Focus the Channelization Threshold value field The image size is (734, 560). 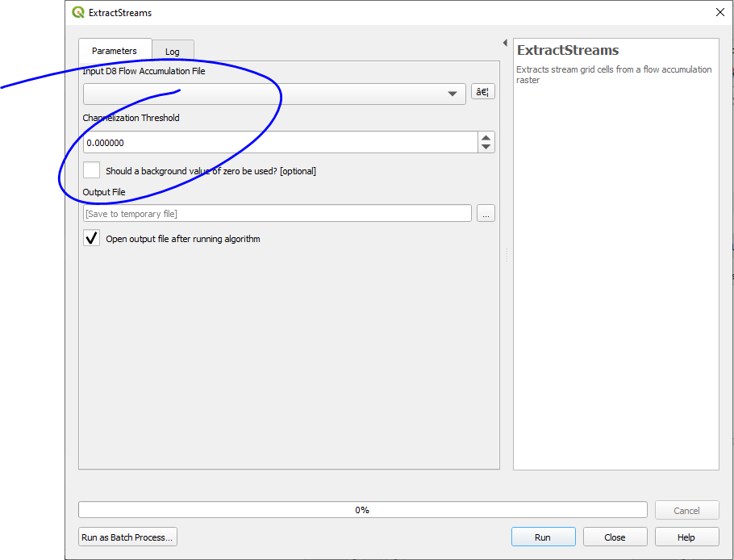pyautogui.click(x=278, y=143)
